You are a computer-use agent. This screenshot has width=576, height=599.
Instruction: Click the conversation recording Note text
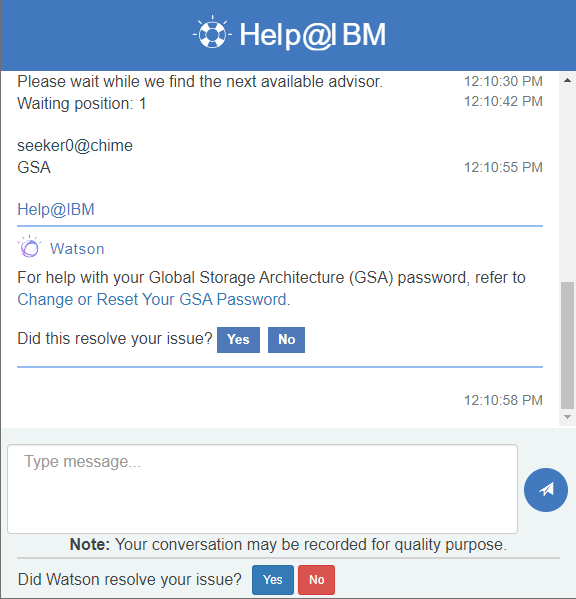click(x=288, y=544)
